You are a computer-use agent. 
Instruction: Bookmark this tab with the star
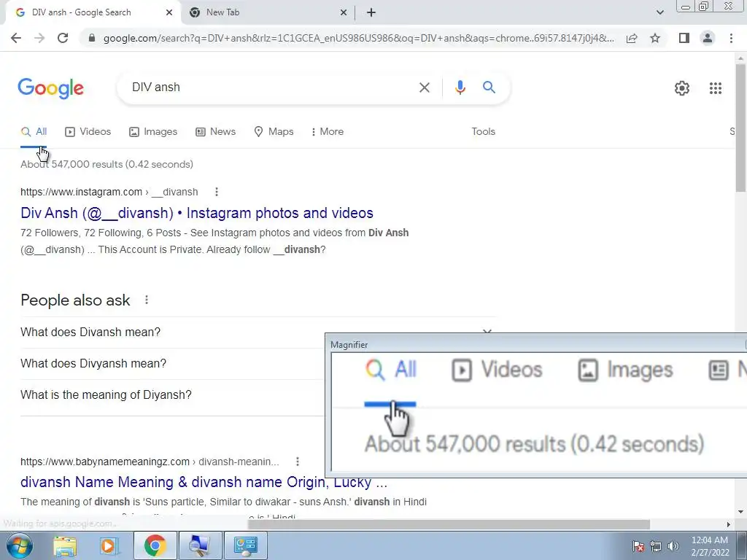pos(655,38)
